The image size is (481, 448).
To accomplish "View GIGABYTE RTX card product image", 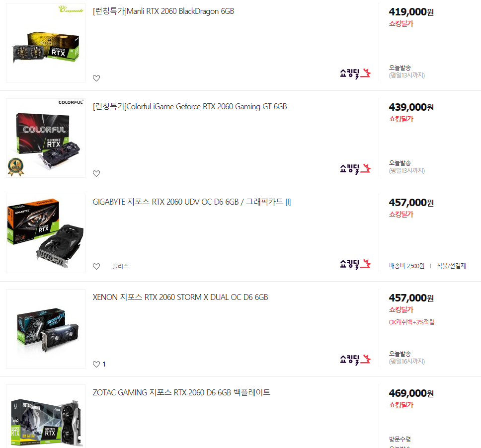I will click(46, 233).
